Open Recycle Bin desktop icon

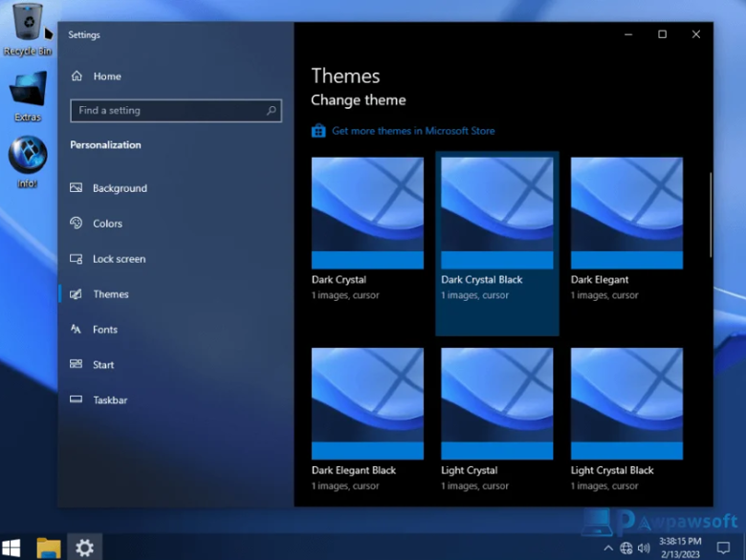[28, 29]
